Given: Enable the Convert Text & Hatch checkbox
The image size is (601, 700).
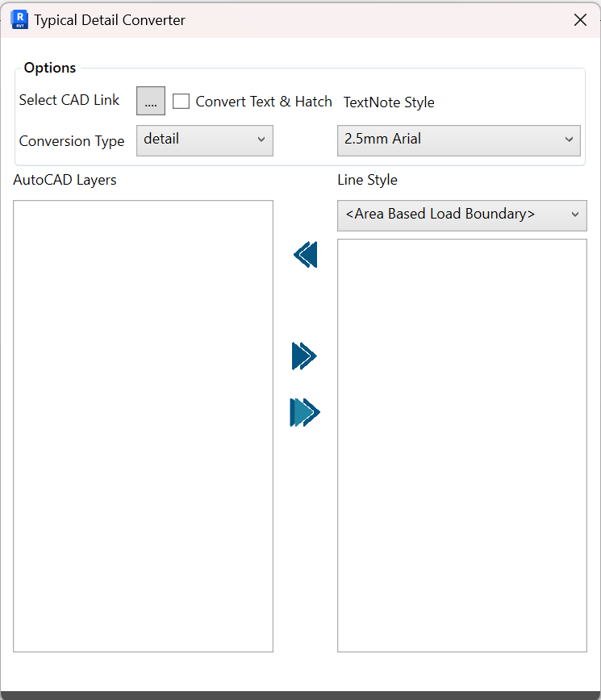Looking at the screenshot, I should [182, 102].
